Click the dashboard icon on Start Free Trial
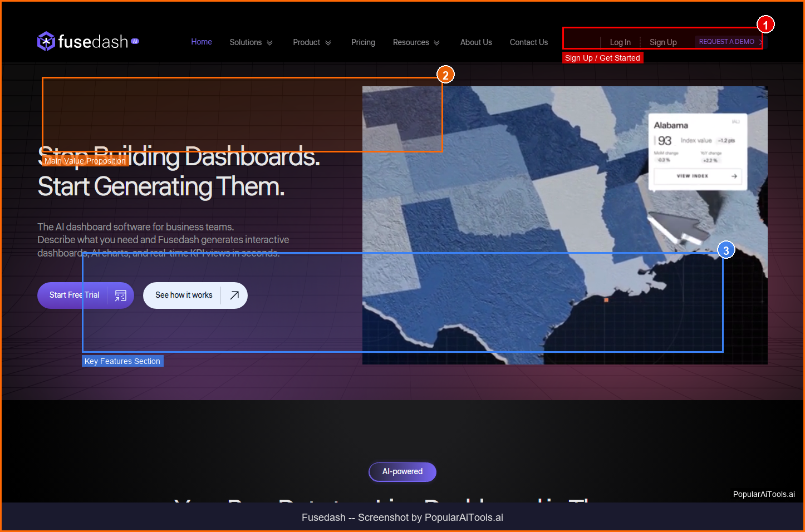The width and height of the screenshot is (805, 532). point(120,295)
